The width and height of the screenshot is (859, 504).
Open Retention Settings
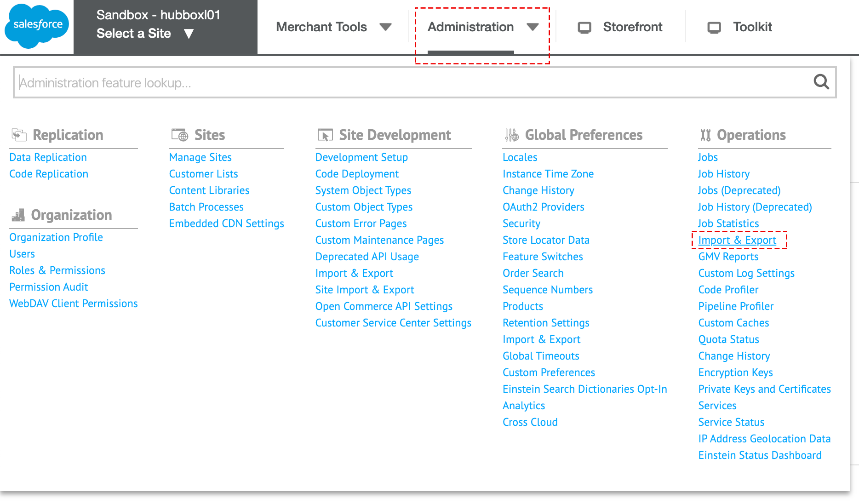546,323
